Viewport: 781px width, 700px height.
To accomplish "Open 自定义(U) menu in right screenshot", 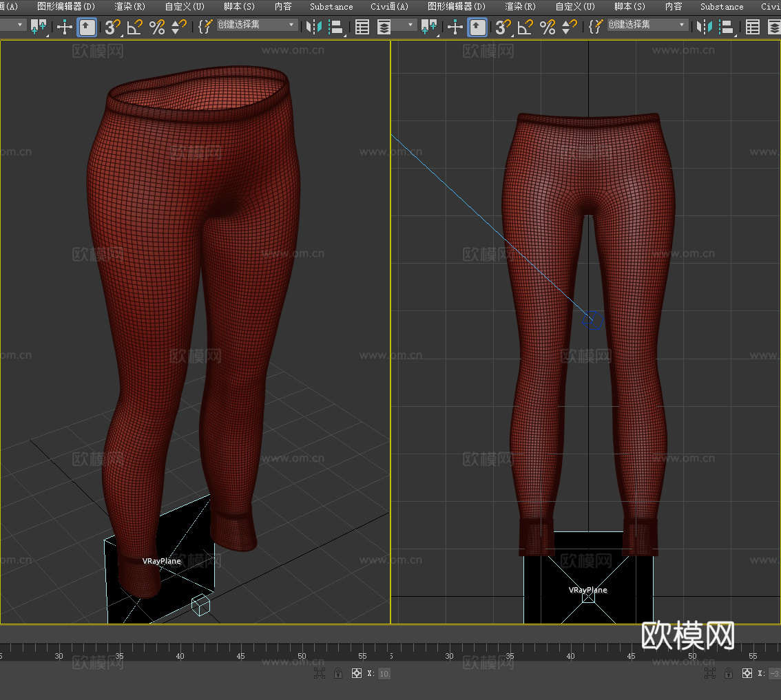I will [x=575, y=6].
